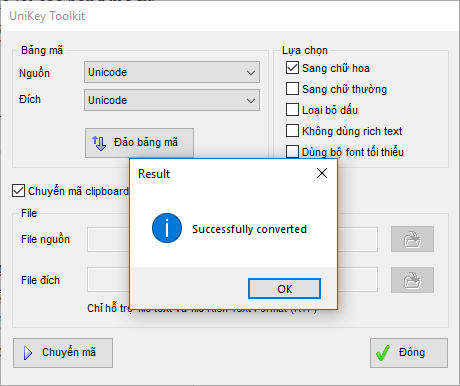This screenshot has width=460, height=386.
Task: Click the Lựa chọn group label
Action: [x=305, y=50]
